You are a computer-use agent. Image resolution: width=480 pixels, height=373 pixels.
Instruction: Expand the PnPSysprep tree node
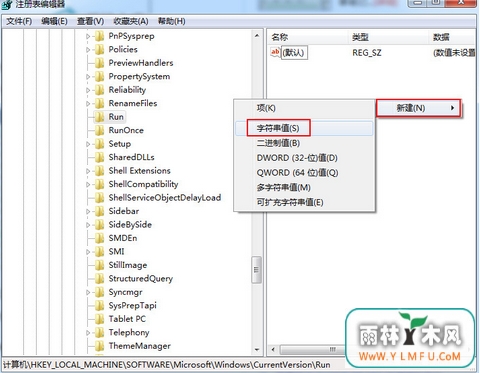click(x=88, y=36)
